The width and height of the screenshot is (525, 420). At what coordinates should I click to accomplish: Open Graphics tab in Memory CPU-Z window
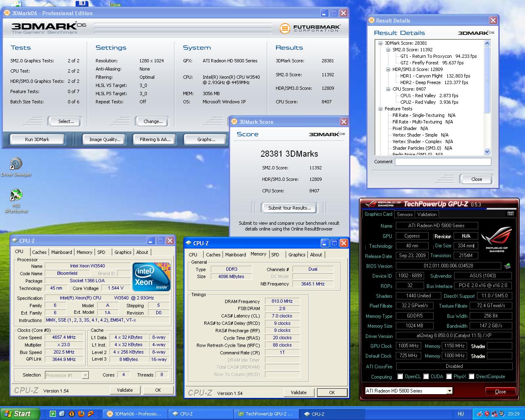tap(297, 255)
